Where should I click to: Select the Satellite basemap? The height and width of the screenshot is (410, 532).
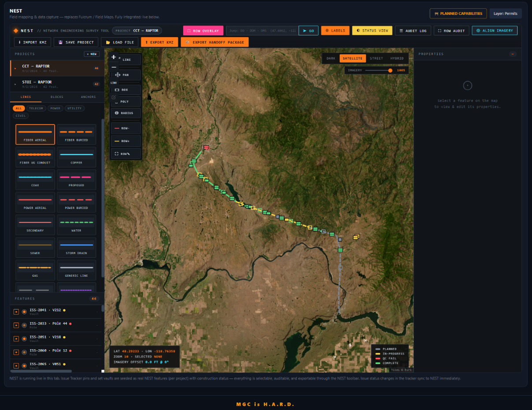tap(353, 58)
